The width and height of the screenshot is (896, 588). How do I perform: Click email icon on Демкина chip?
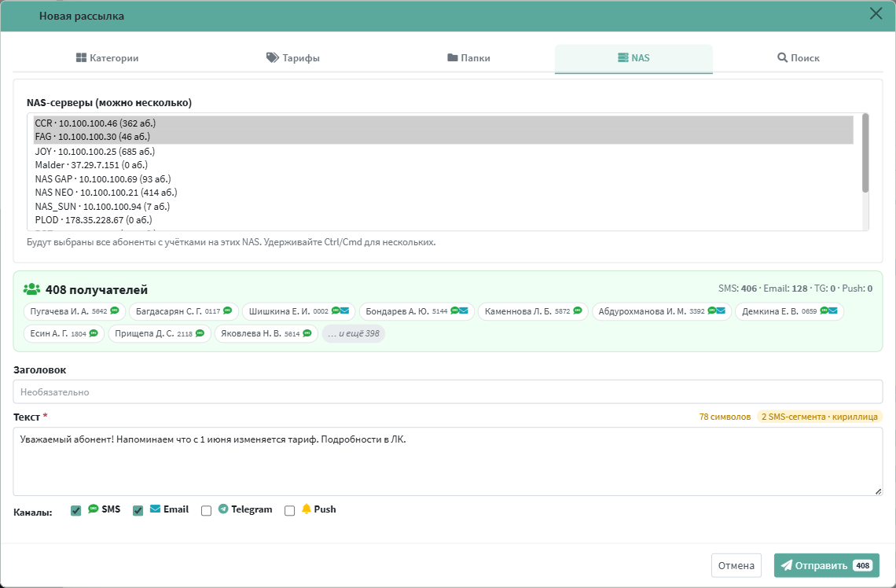[x=833, y=311]
